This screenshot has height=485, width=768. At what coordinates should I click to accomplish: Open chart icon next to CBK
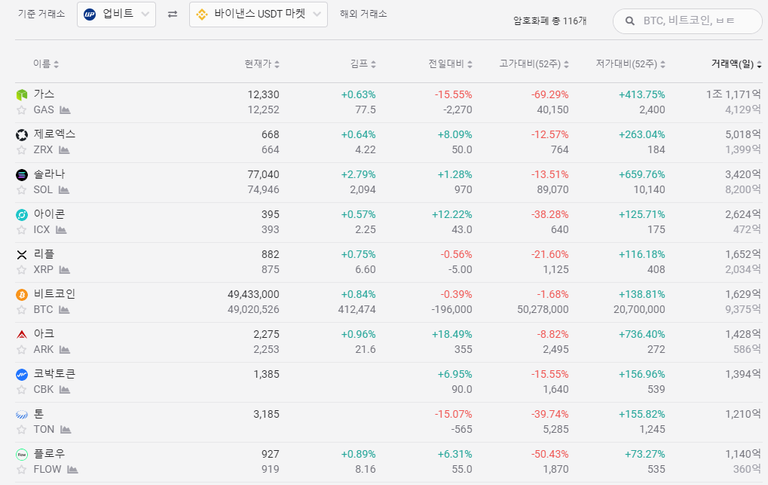pyautogui.click(x=64, y=390)
